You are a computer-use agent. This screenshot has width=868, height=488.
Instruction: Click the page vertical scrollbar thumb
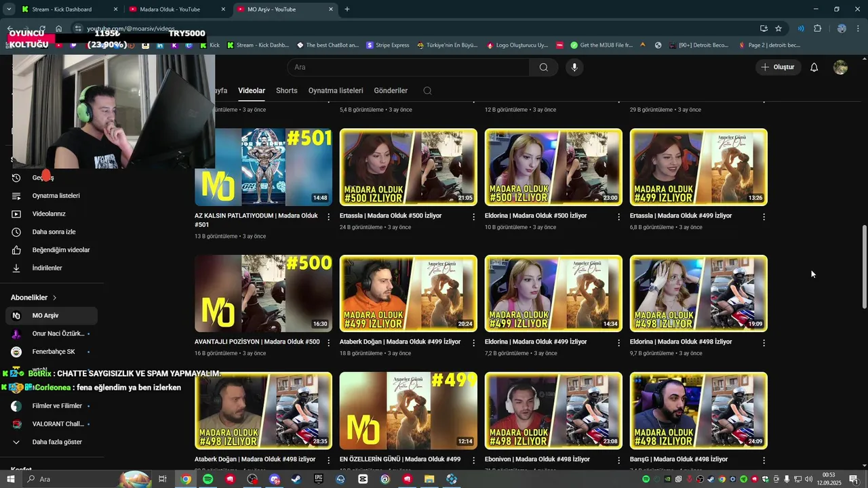(x=864, y=266)
